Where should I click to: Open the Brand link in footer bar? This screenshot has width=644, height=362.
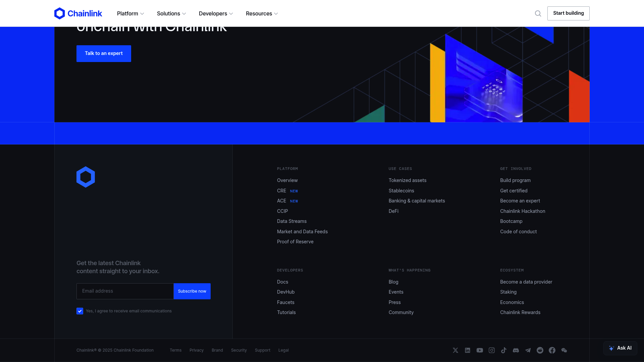[x=217, y=350]
